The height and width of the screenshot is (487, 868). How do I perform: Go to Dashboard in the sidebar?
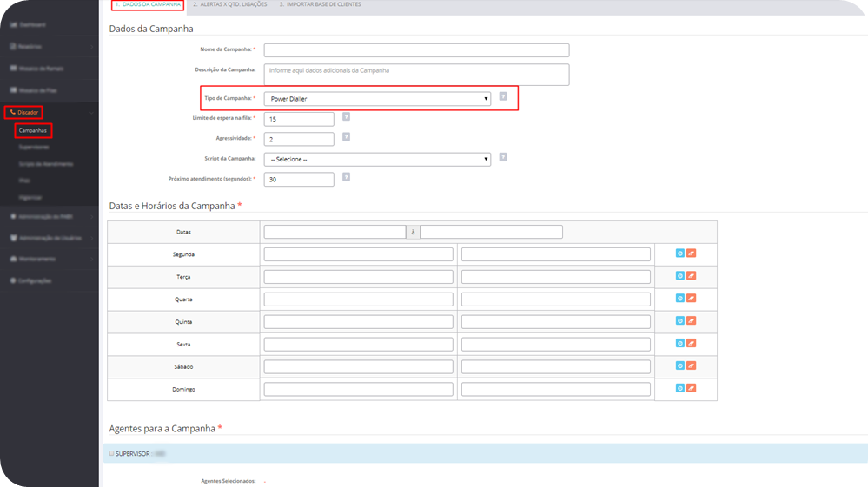tap(32, 24)
